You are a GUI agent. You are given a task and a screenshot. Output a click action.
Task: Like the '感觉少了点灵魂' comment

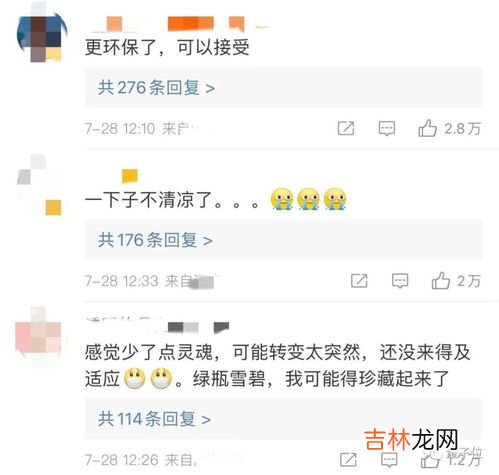(x=430, y=460)
